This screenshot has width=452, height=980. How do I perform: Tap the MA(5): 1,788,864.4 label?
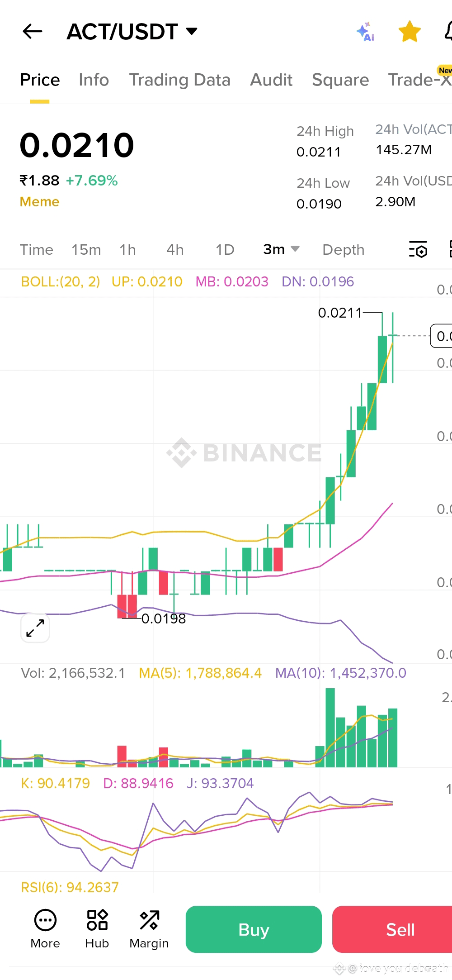200,673
